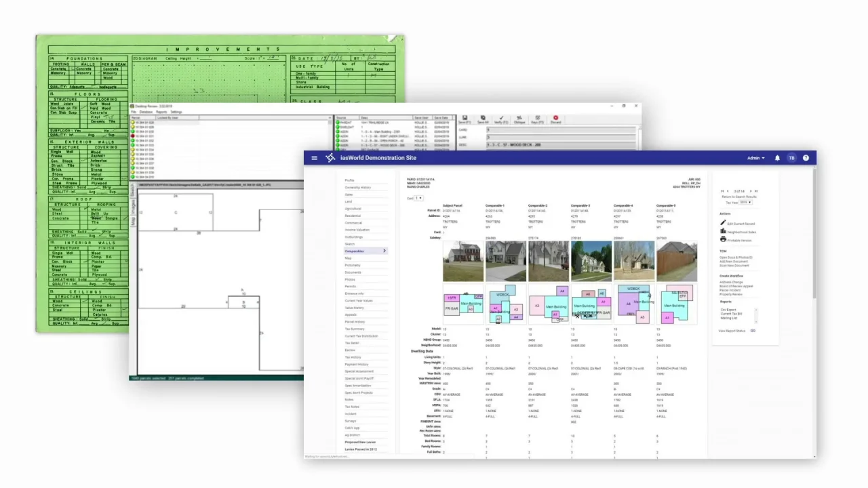Click the Subject Parcel house photo
Image resolution: width=868 pixels, height=488 pixels.
tap(463, 262)
